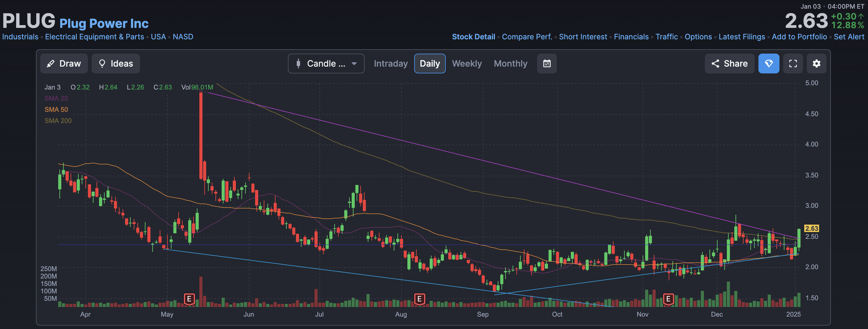Open the Stock Detail page
This screenshot has height=329, width=868.
click(x=473, y=37)
